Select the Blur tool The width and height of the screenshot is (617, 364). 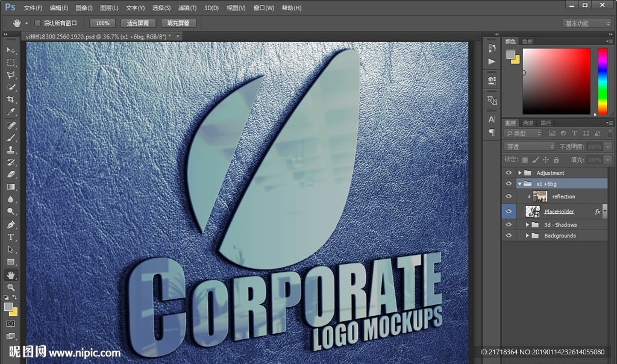[11, 199]
